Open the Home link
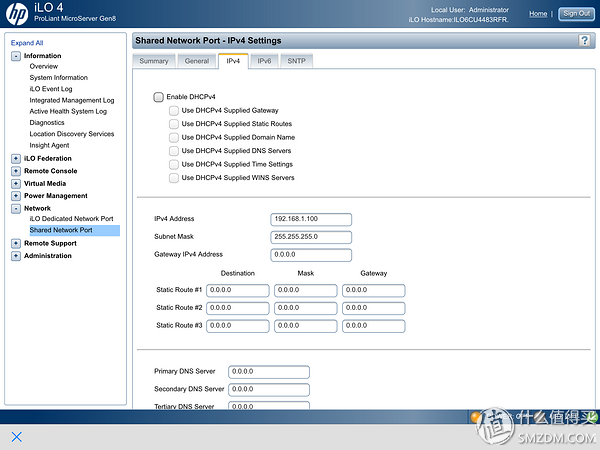This screenshot has width=600, height=450. 538,14
